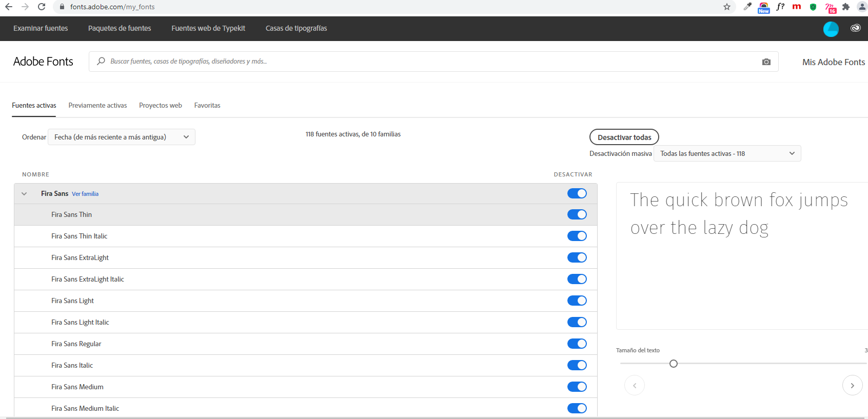868x419 pixels.
Task: Switch to the Previamente activas tab
Action: click(x=97, y=106)
